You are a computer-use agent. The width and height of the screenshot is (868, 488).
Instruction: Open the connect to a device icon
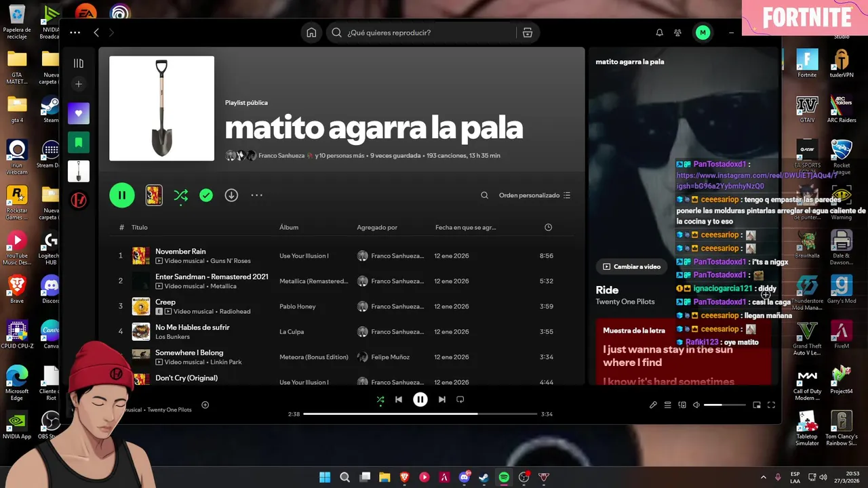682,405
